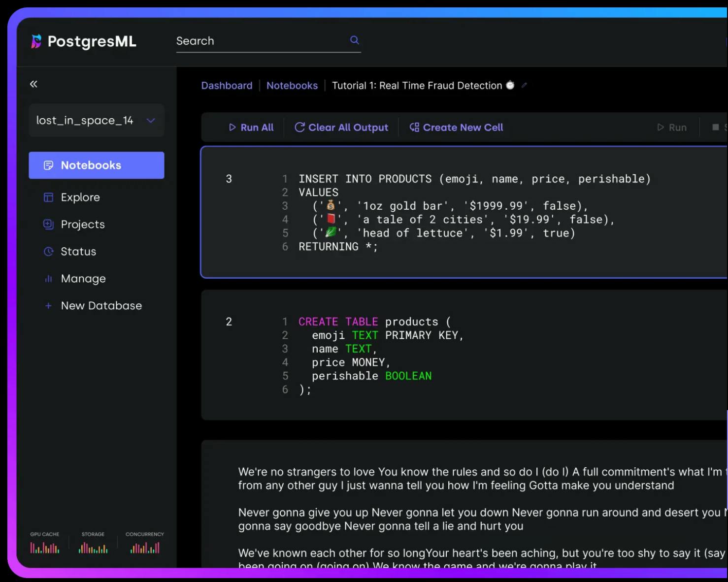Click the pencil edit icon beside notebook title
This screenshot has height=582, width=728.
pos(524,85)
